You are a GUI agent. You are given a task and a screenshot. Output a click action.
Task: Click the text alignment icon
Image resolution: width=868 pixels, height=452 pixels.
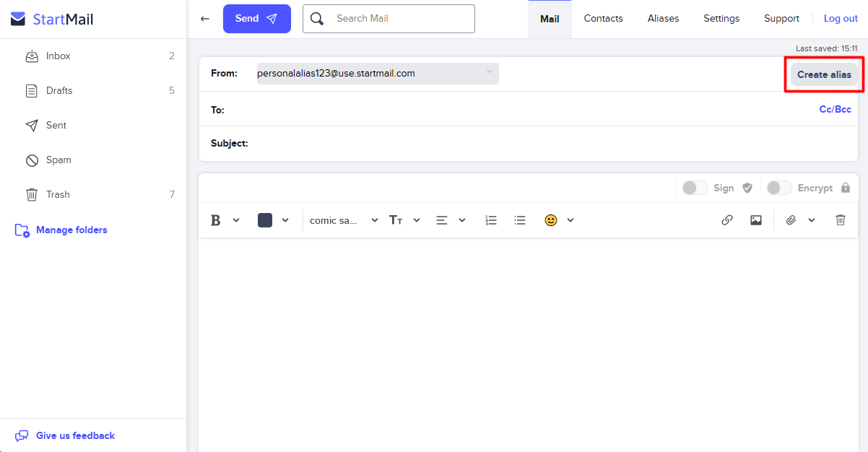pos(442,220)
